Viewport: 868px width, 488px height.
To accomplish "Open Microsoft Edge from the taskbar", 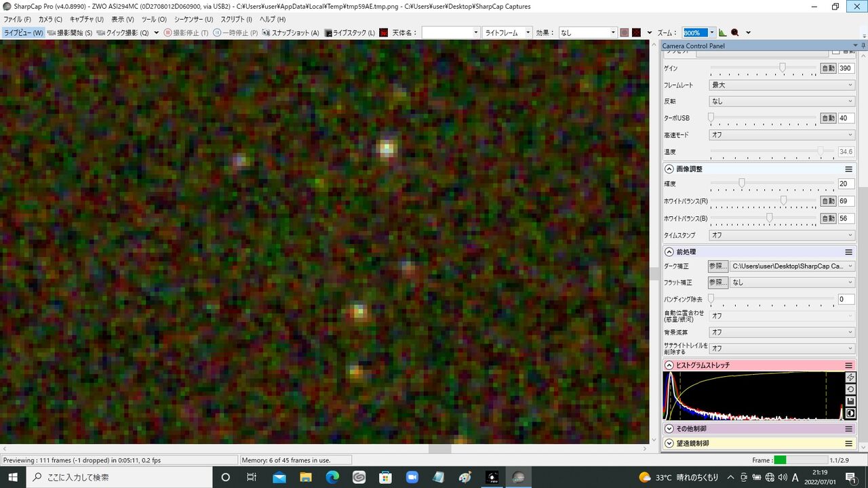I will (332, 477).
